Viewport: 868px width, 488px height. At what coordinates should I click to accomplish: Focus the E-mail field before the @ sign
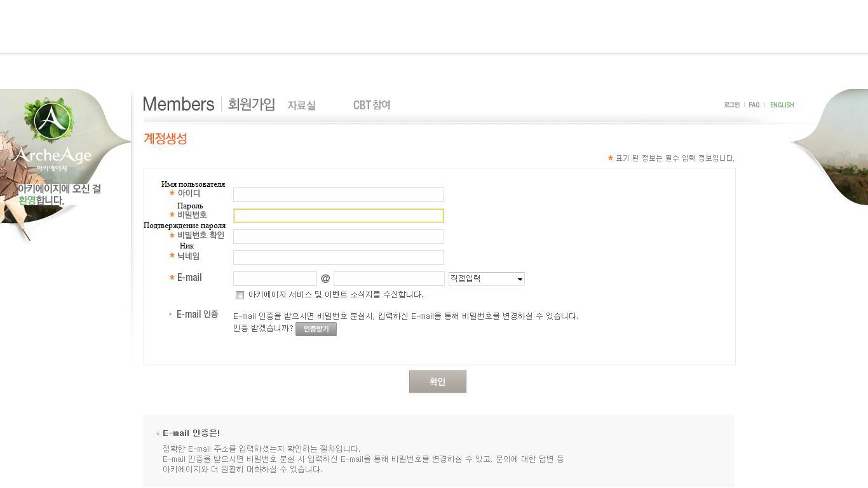(275, 278)
